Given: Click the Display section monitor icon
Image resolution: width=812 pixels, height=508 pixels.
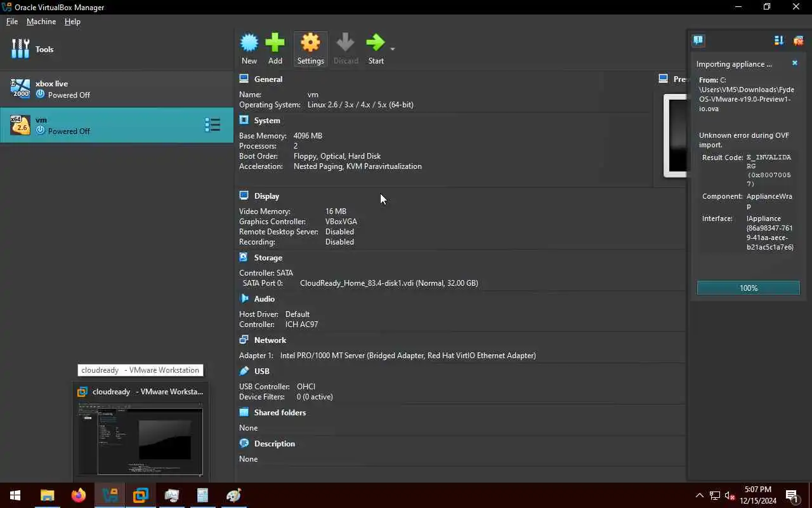Looking at the screenshot, I should pyautogui.click(x=244, y=196).
